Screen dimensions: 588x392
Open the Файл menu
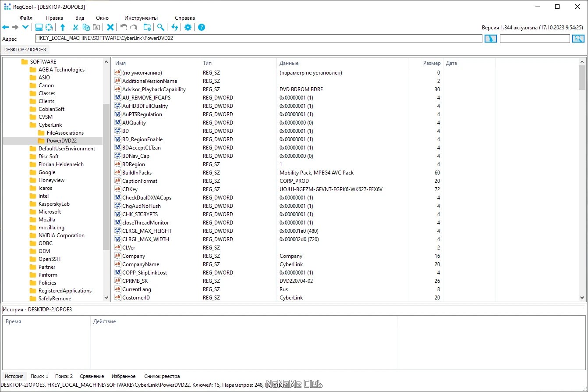26,18
